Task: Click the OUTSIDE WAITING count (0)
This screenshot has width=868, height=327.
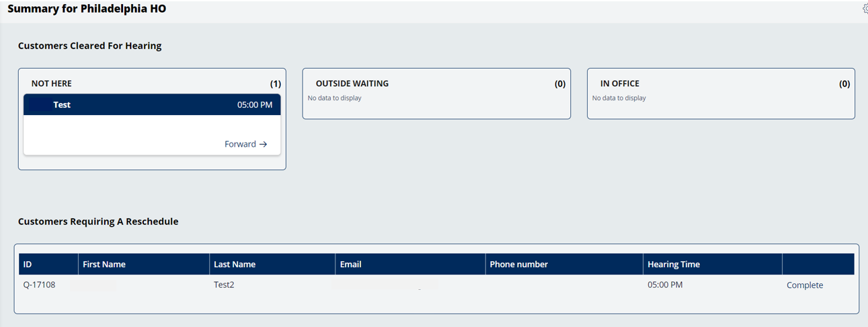Action: [x=559, y=84]
